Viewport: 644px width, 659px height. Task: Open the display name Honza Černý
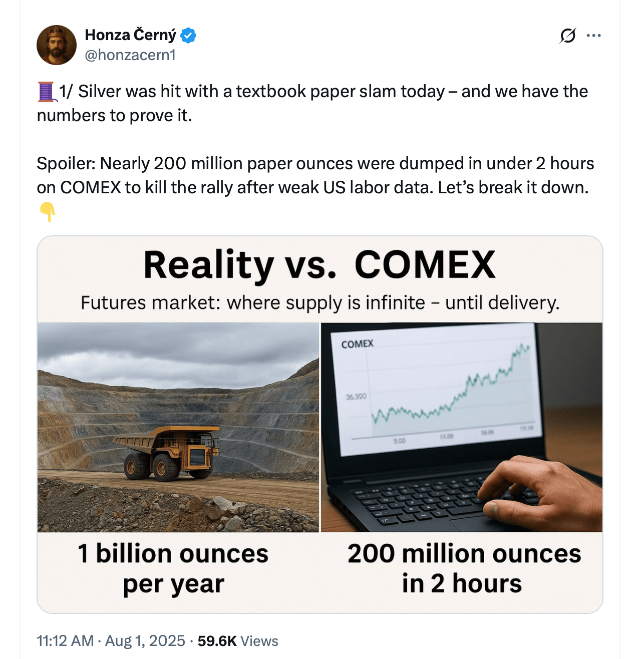(x=131, y=35)
